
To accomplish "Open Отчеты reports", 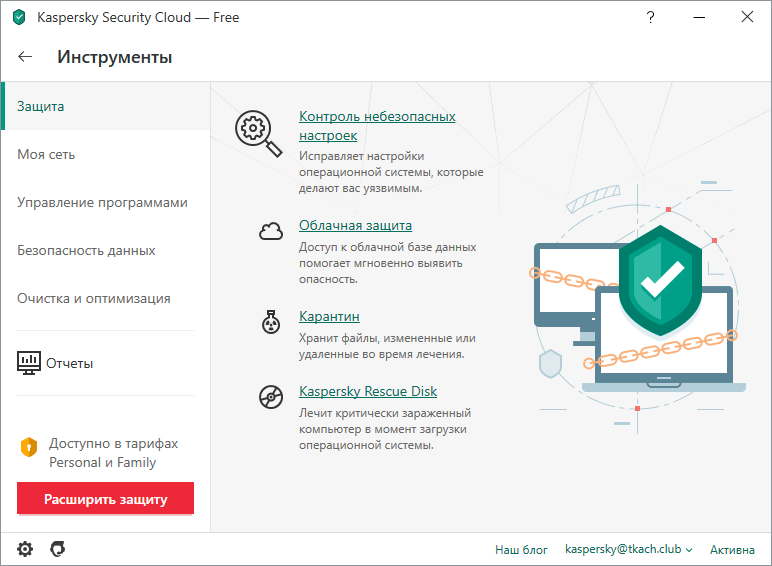I will point(69,364).
